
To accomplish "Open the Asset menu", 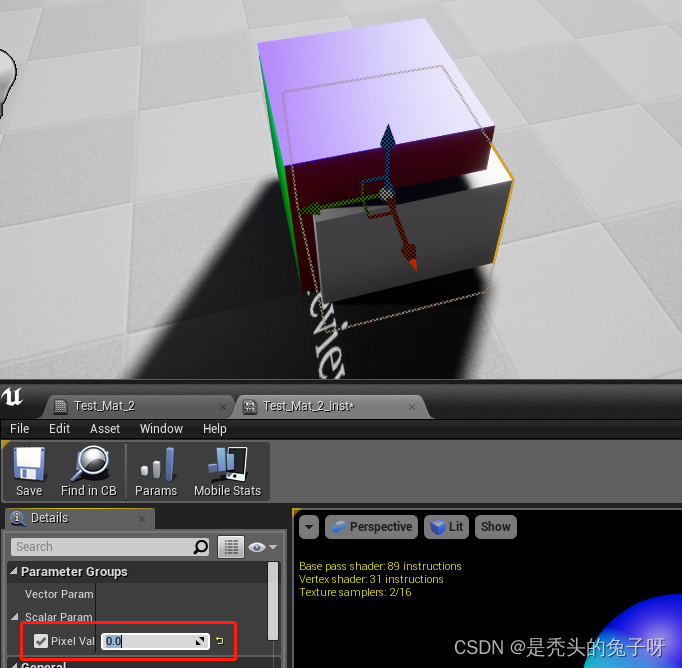I will 105,429.
